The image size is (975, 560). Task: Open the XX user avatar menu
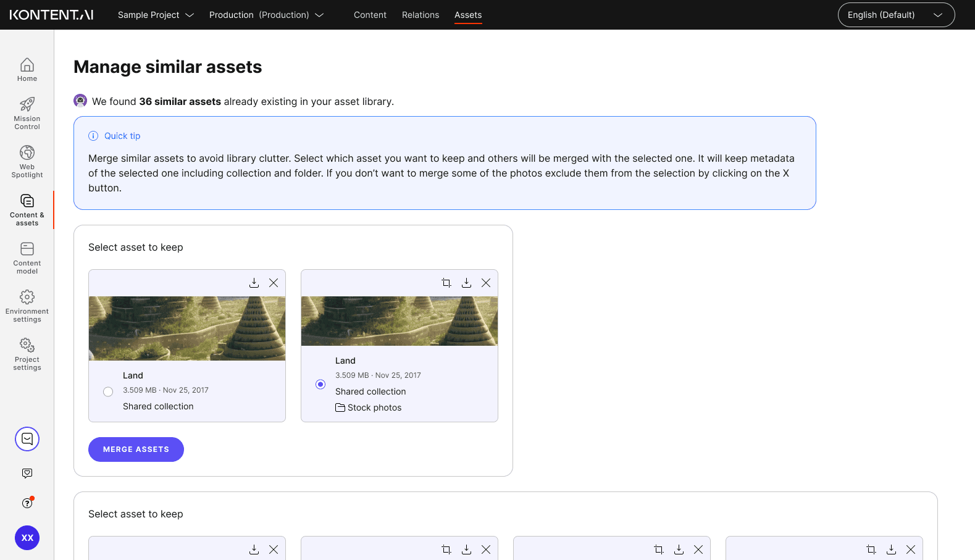pyautogui.click(x=27, y=538)
